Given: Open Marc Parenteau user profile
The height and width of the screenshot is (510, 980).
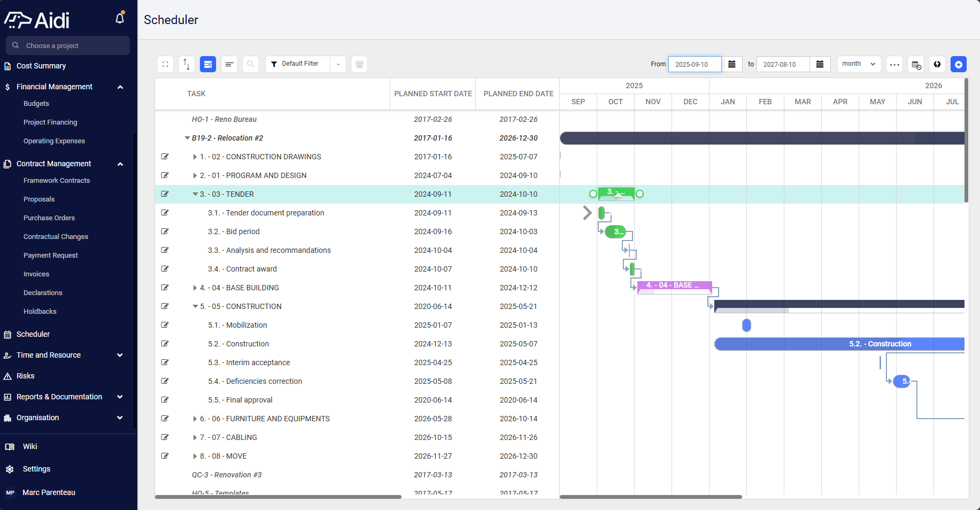Looking at the screenshot, I should click(49, 492).
